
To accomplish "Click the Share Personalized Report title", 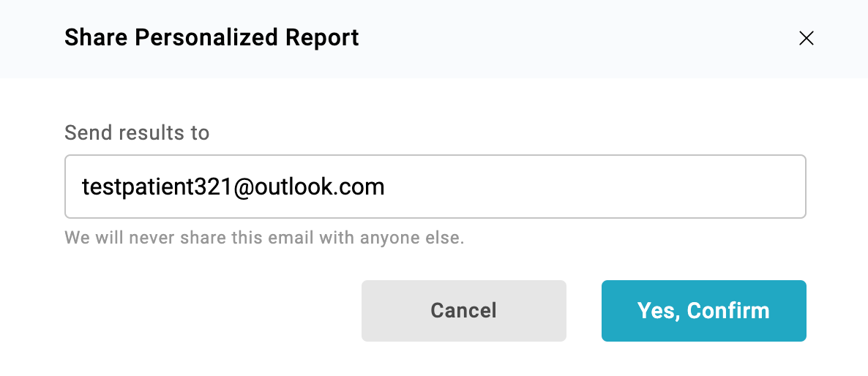I will [x=212, y=38].
